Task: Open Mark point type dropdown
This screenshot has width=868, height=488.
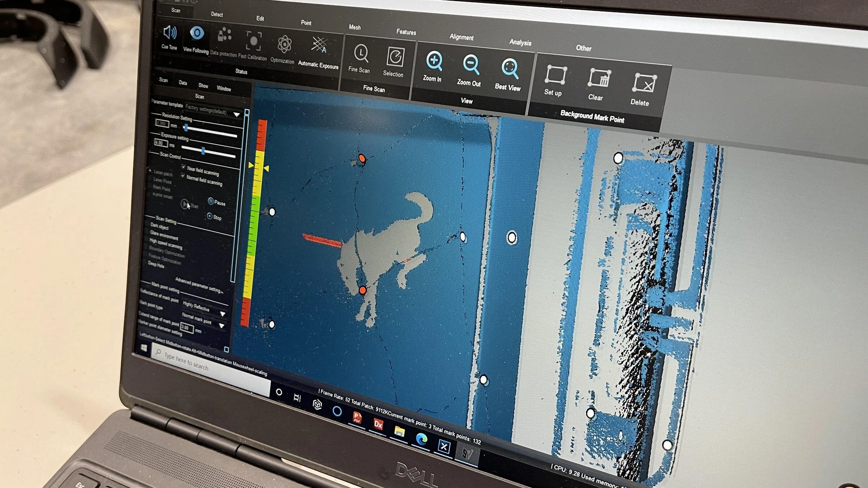Action: click(222, 326)
